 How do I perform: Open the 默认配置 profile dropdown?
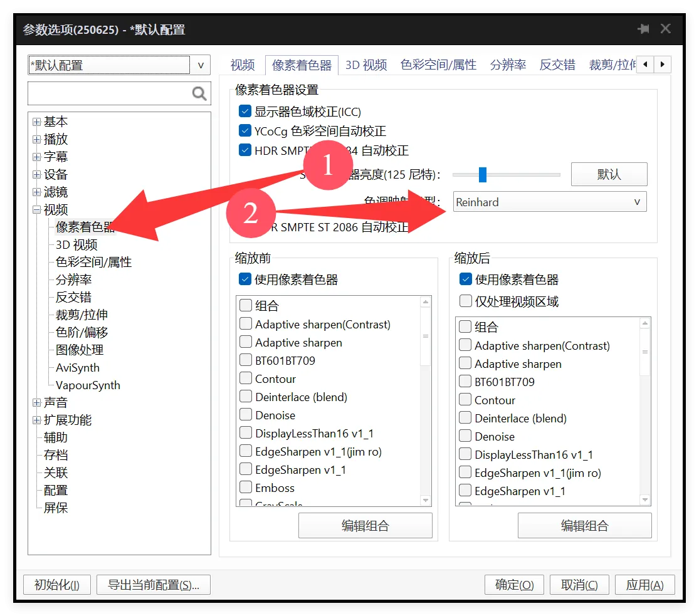(200, 65)
